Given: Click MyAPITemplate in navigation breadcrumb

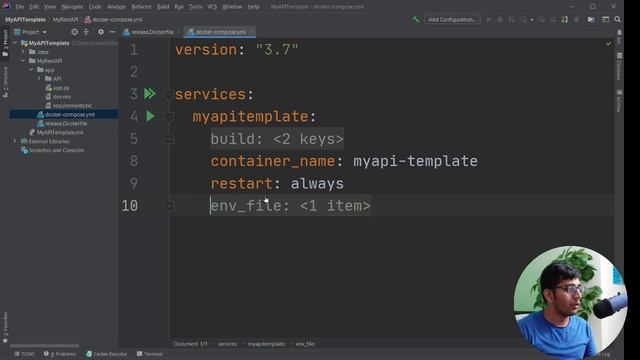Looking at the screenshot, I should coord(25,19).
